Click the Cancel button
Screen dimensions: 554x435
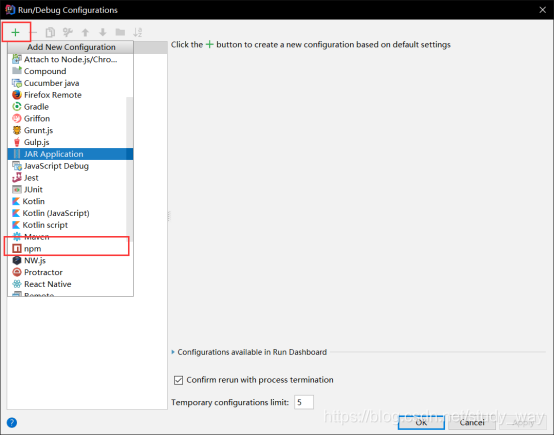(x=472, y=422)
